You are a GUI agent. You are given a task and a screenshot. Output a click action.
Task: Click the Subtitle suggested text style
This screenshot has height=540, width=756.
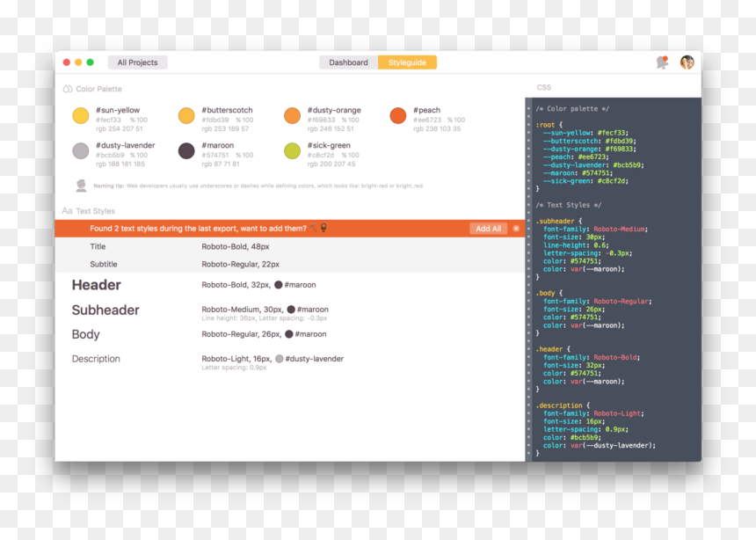[290, 264]
